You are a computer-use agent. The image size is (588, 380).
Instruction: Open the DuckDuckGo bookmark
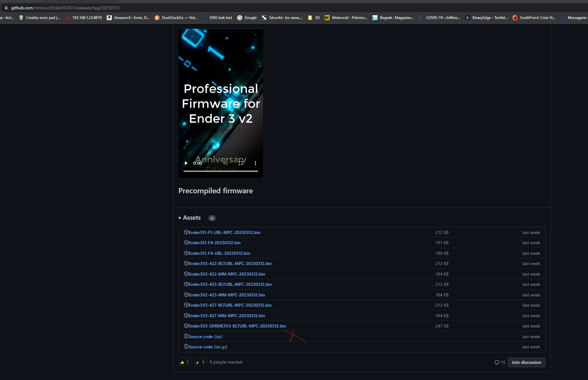[176, 18]
